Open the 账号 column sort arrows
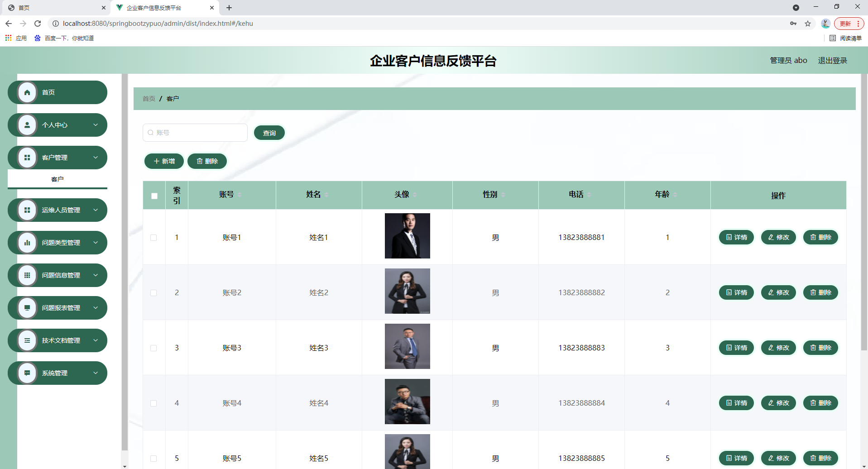This screenshot has width=868, height=469. tap(240, 194)
